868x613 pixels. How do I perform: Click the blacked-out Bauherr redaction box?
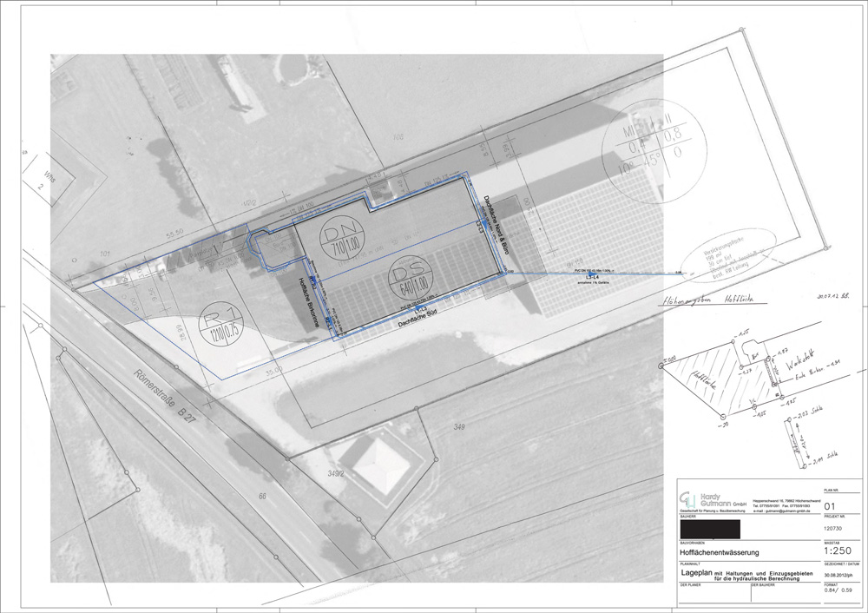click(710, 526)
